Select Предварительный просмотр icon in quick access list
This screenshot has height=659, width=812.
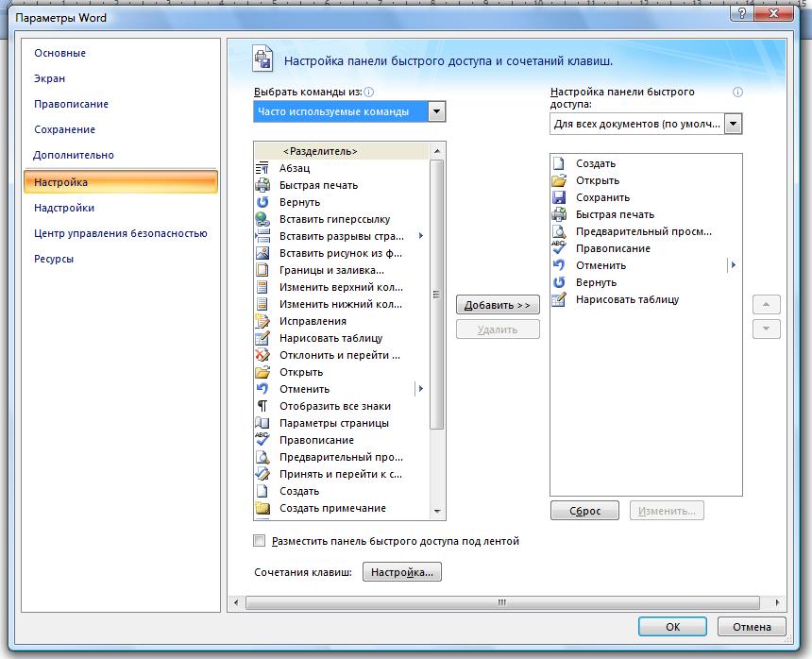[x=559, y=231]
